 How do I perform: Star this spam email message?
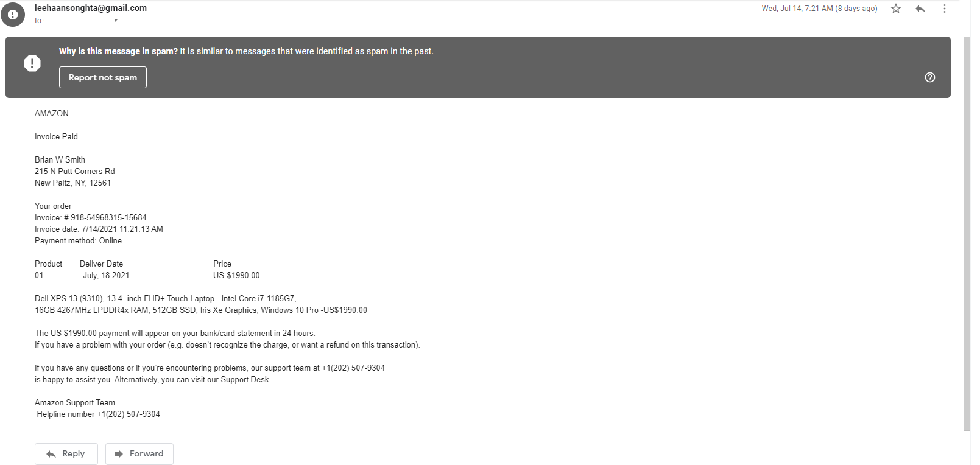[x=896, y=9]
